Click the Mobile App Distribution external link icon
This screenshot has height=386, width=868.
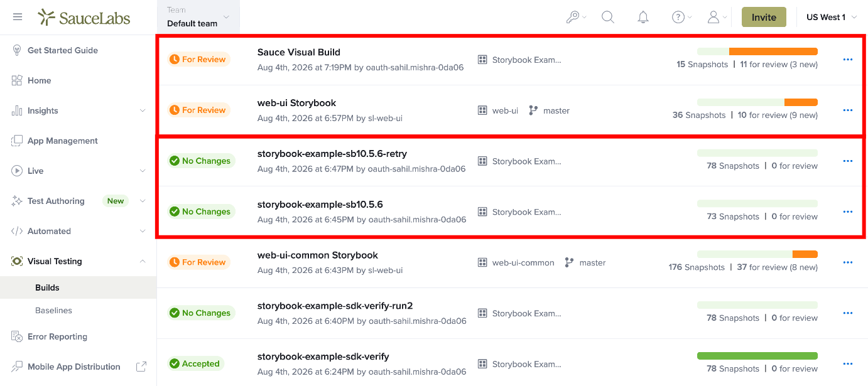pos(141,367)
